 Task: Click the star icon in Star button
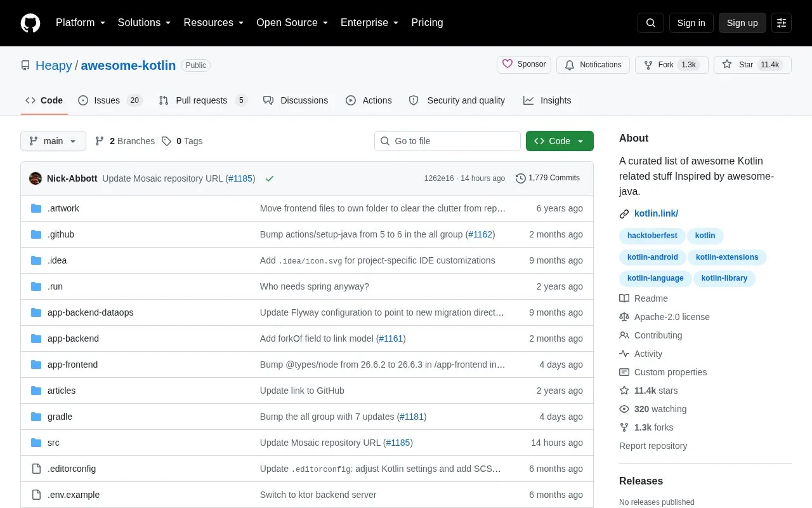pos(727,64)
